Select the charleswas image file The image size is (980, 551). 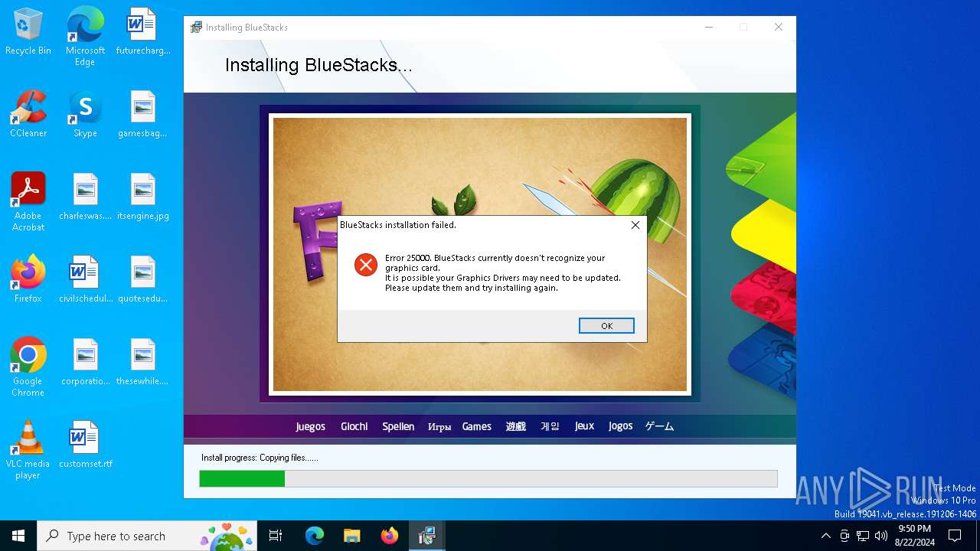[85, 197]
